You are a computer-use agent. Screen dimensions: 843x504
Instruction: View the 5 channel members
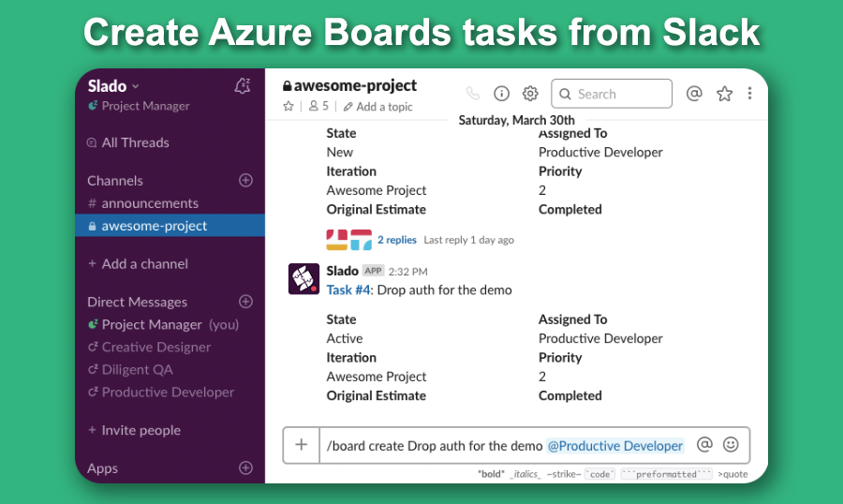(318, 106)
